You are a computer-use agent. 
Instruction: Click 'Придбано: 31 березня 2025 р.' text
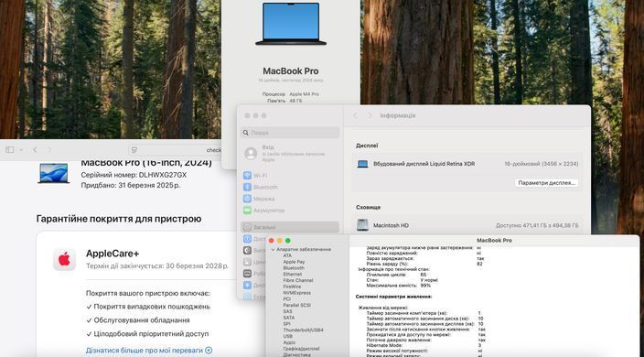pos(130,185)
